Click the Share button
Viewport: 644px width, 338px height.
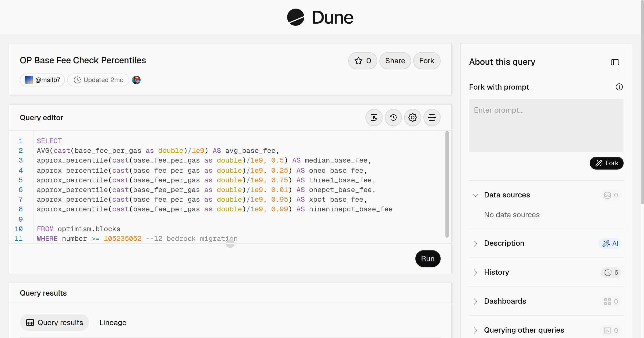(395, 61)
